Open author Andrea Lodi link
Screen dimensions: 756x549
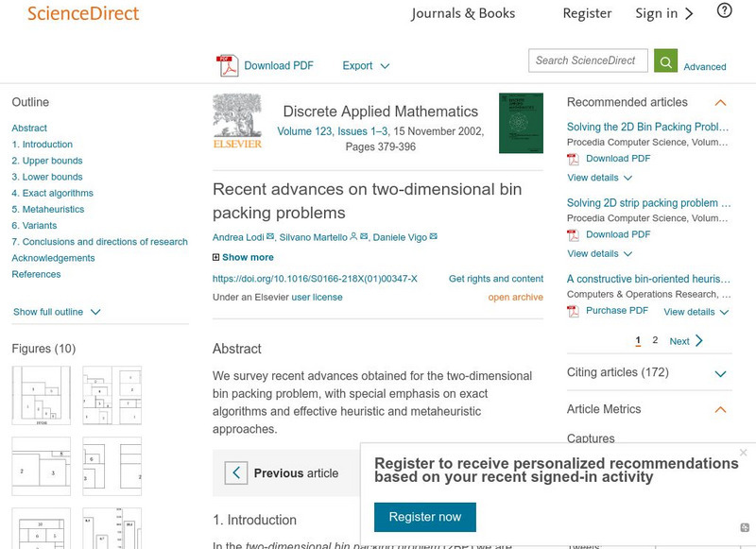[x=238, y=237]
